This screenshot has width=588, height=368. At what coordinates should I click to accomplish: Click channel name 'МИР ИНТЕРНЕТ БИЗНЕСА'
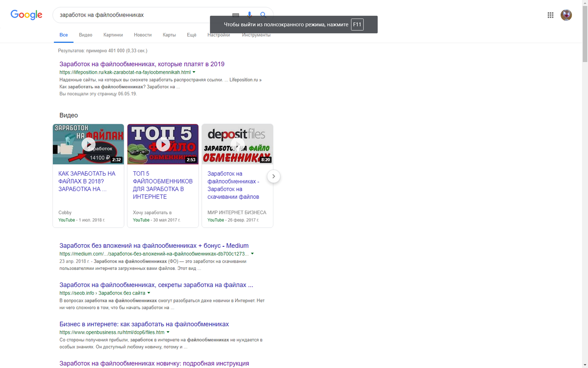[237, 212]
